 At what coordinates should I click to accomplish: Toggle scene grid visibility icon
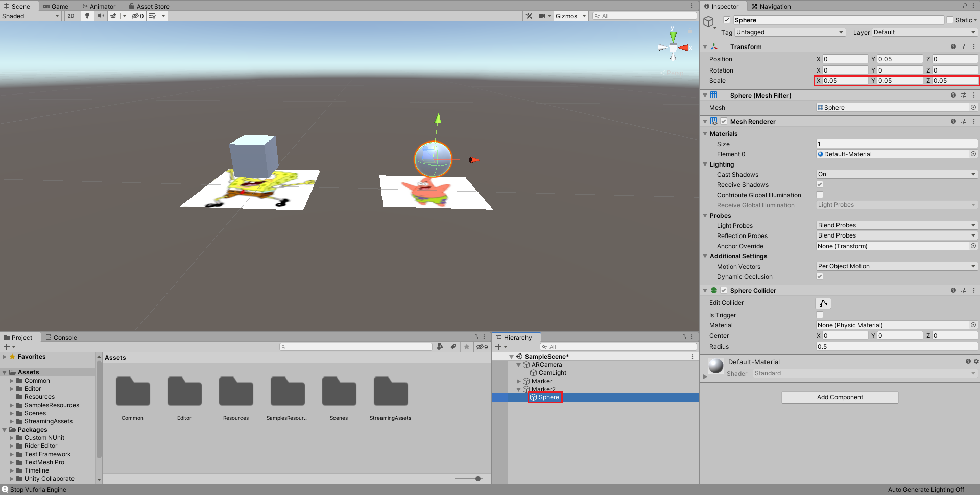click(x=152, y=16)
